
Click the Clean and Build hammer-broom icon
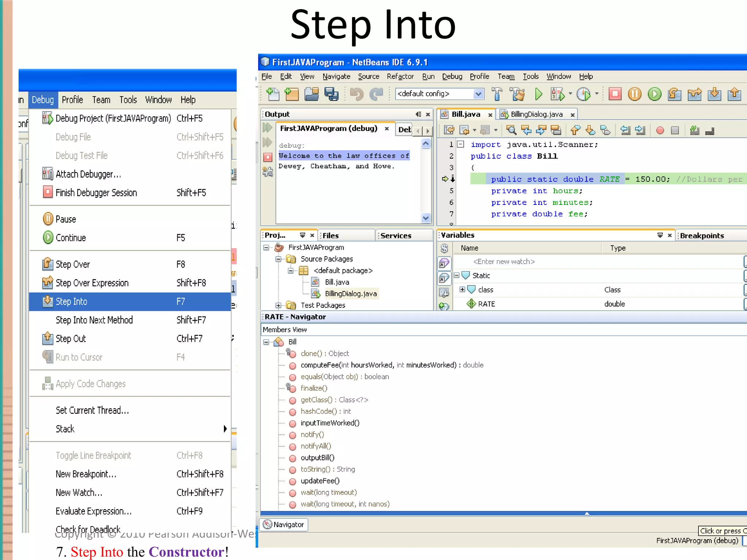pyautogui.click(x=517, y=94)
